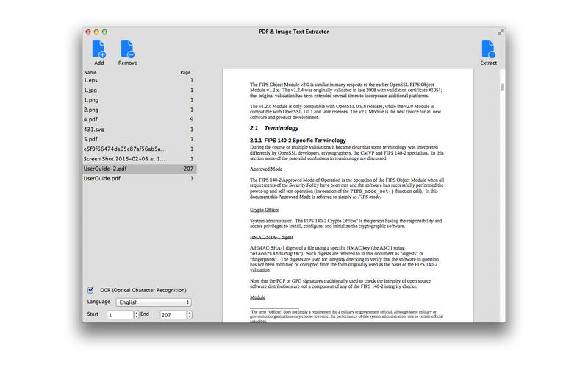The image size is (588, 368).
Task: Click the 2.1.1 FIPS 140-2 Specific Terminology heading
Action: (298, 140)
